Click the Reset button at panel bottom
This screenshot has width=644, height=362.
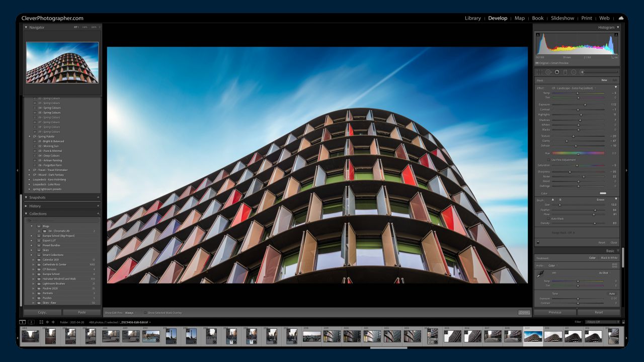click(599, 312)
